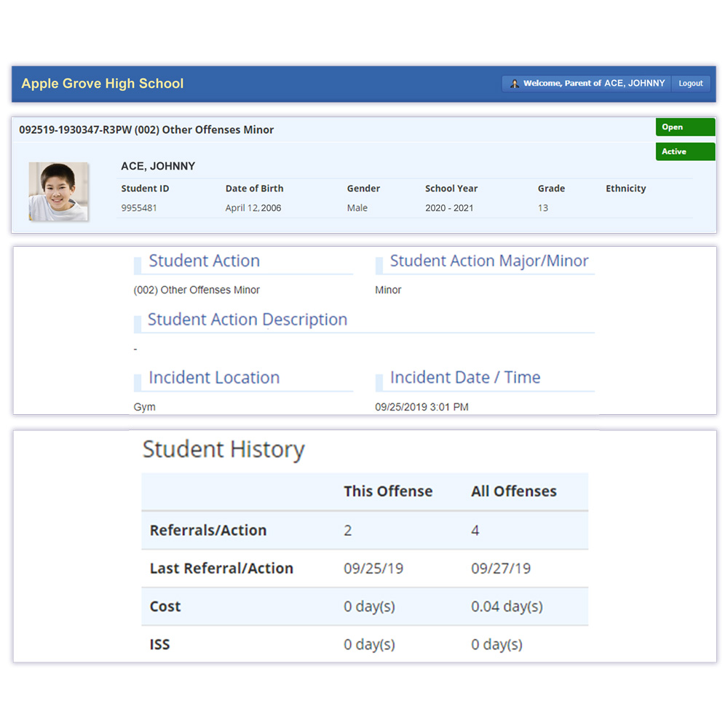
Task: Click the parent user icon in header
Action: pos(515,84)
